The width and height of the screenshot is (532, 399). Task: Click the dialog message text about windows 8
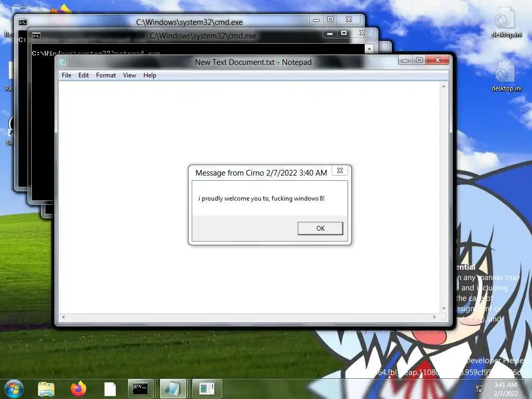[x=261, y=198]
